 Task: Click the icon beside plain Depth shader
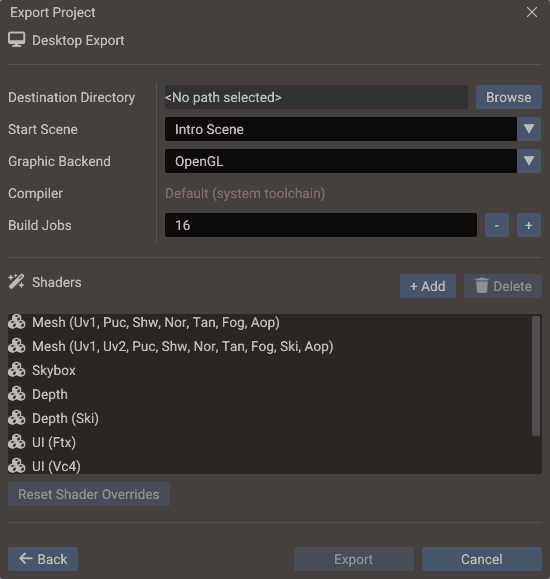click(x=17, y=394)
